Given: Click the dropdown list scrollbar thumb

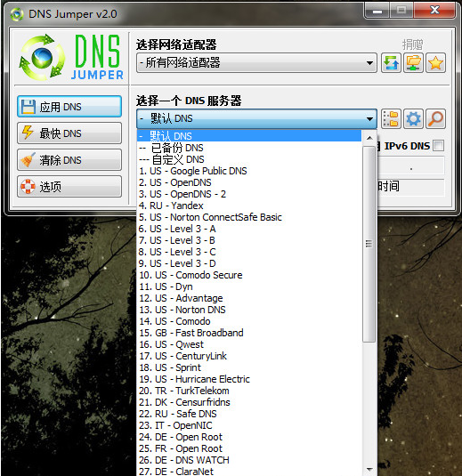Looking at the screenshot, I should point(369,244).
